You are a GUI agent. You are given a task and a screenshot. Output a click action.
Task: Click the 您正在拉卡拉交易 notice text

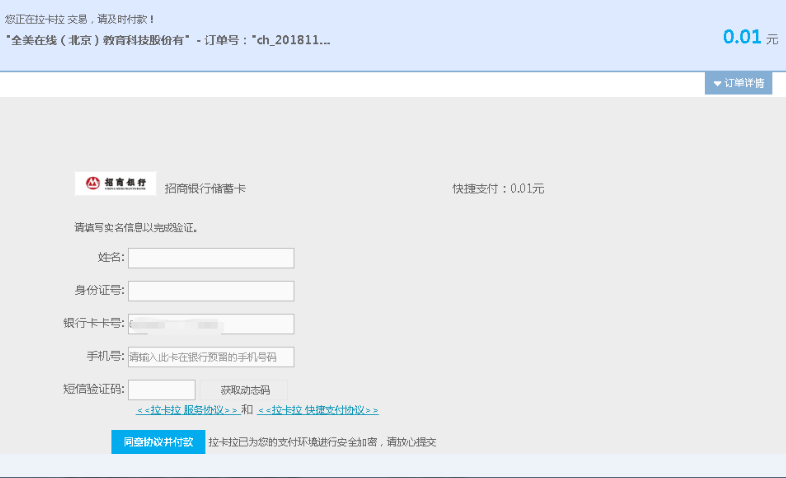point(80,19)
